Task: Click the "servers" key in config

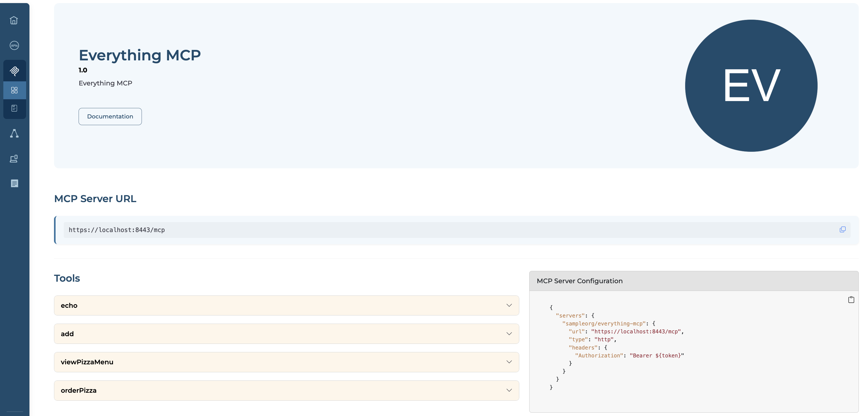Action: click(570, 315)
